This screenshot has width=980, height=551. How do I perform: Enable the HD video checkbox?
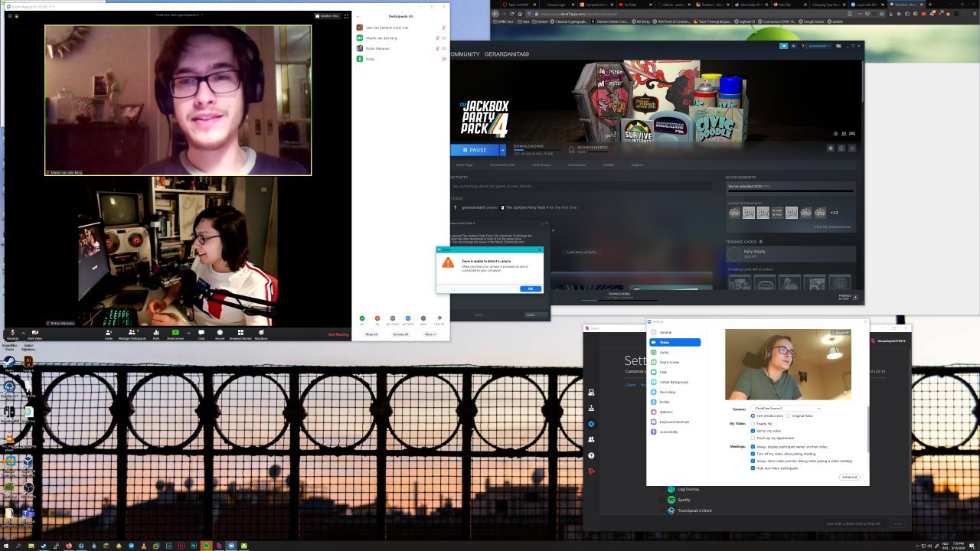click(753, 423)
